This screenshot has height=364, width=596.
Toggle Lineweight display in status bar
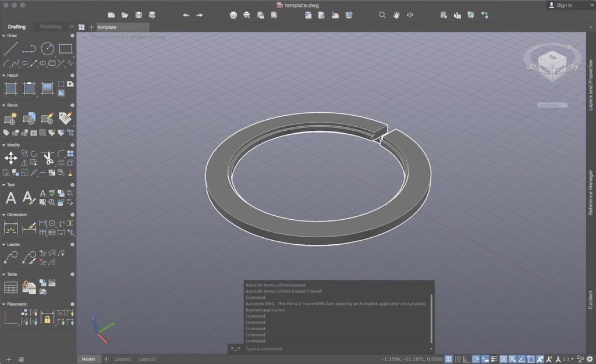494,359
